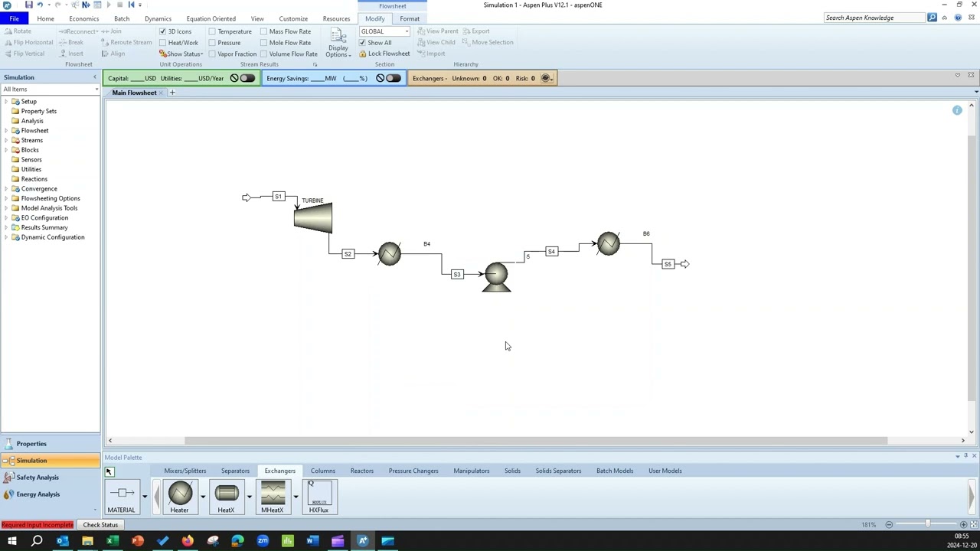
Task: Click the flowsheet info icon
Action: [x=957, y=111]
